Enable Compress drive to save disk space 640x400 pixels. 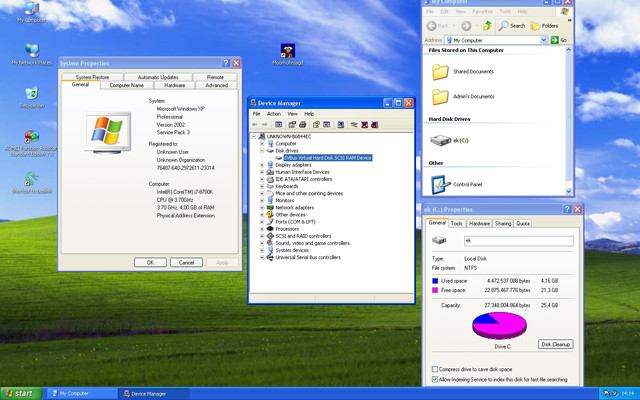click(435, 369)
